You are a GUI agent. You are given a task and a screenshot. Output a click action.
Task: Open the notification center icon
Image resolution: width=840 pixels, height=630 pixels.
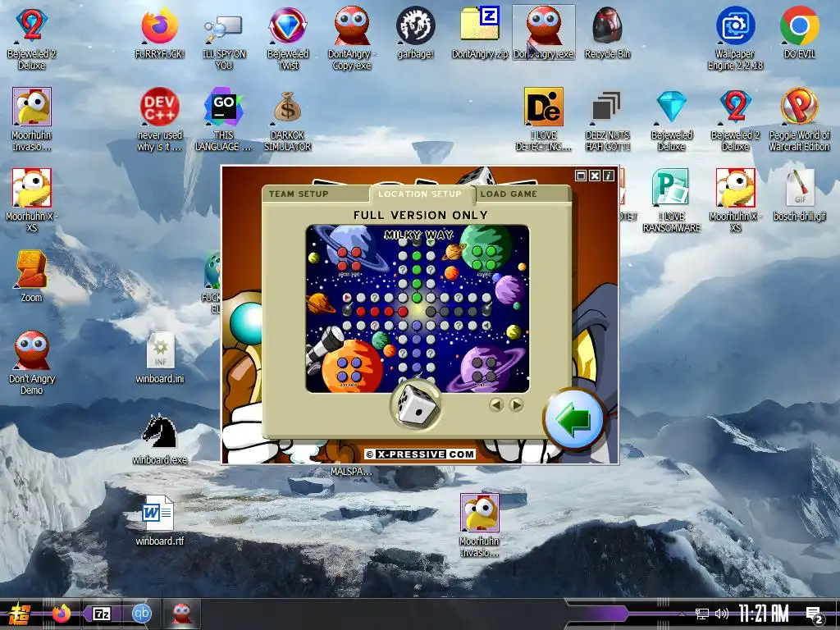tap(815, 615)
